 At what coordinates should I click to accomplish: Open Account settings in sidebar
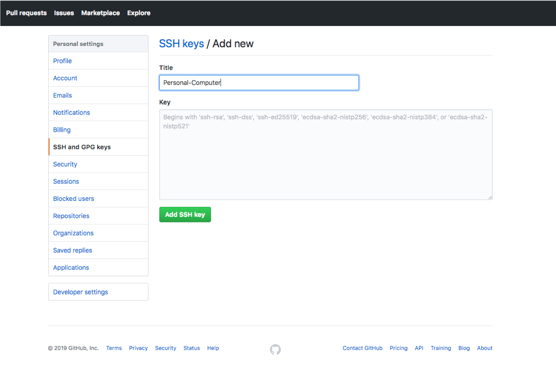click(98, 78)
